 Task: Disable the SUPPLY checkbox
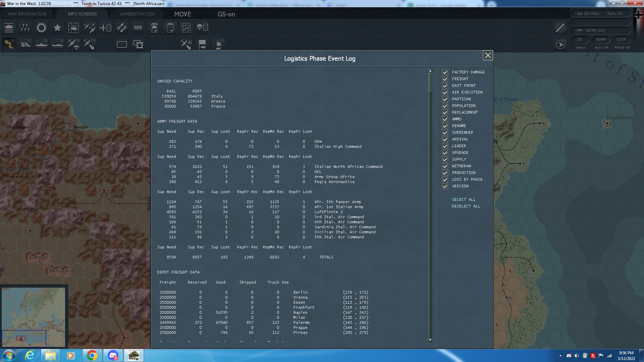445,160
